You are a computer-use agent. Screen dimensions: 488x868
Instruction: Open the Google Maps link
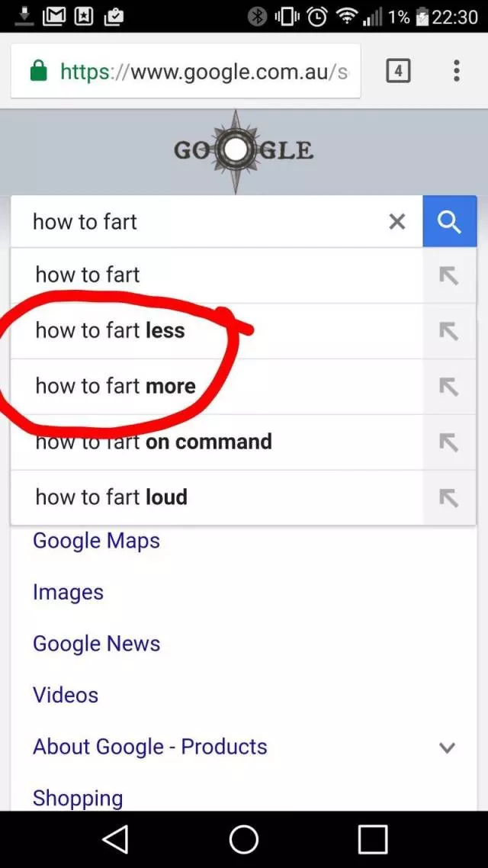click(96, 541)
